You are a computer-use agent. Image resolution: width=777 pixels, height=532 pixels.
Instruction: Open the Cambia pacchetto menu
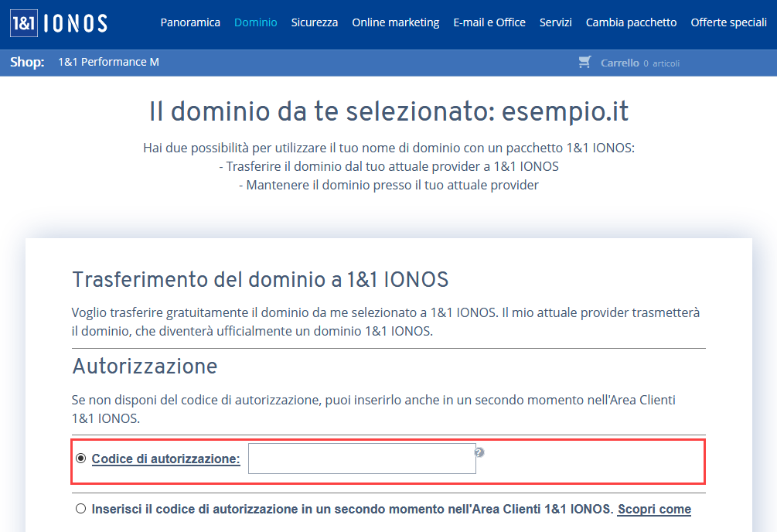[x=632, y=22]
